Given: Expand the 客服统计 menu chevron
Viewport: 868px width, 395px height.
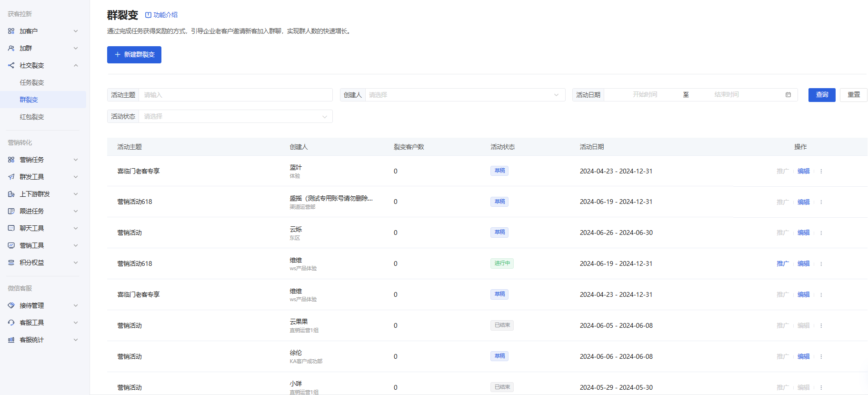Looking at the screenshot, I should click(x=76, y=340).
